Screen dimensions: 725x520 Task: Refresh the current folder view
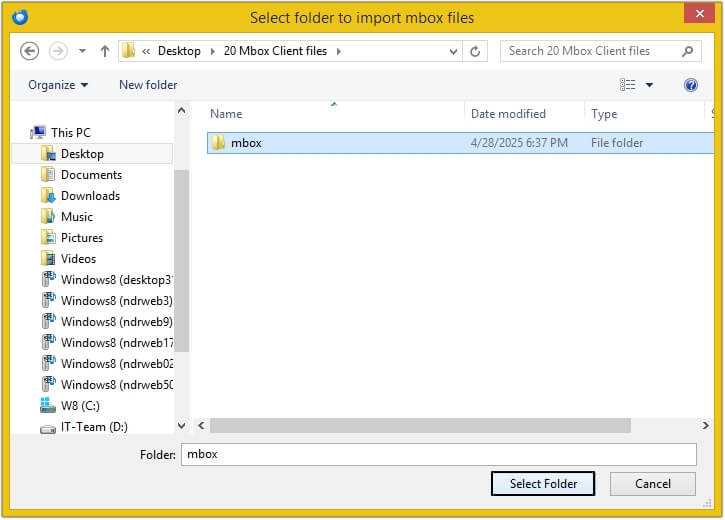click(476, 51)
